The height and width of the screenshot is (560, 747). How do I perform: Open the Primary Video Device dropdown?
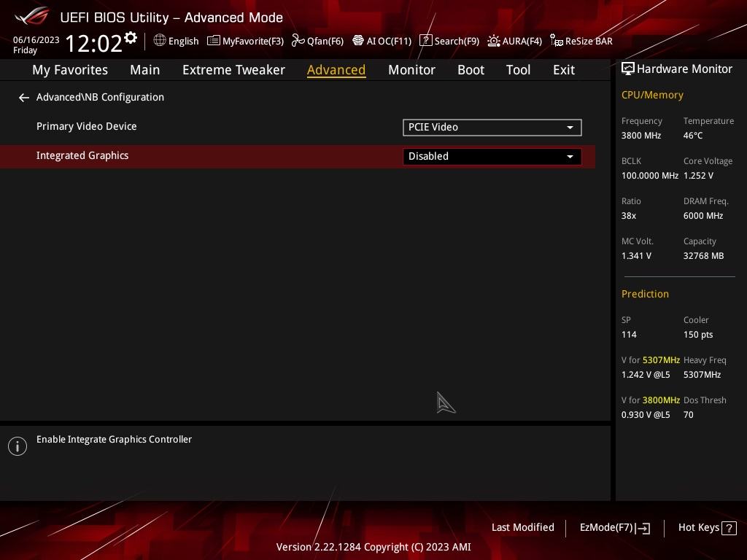click(x=492, y=127)
